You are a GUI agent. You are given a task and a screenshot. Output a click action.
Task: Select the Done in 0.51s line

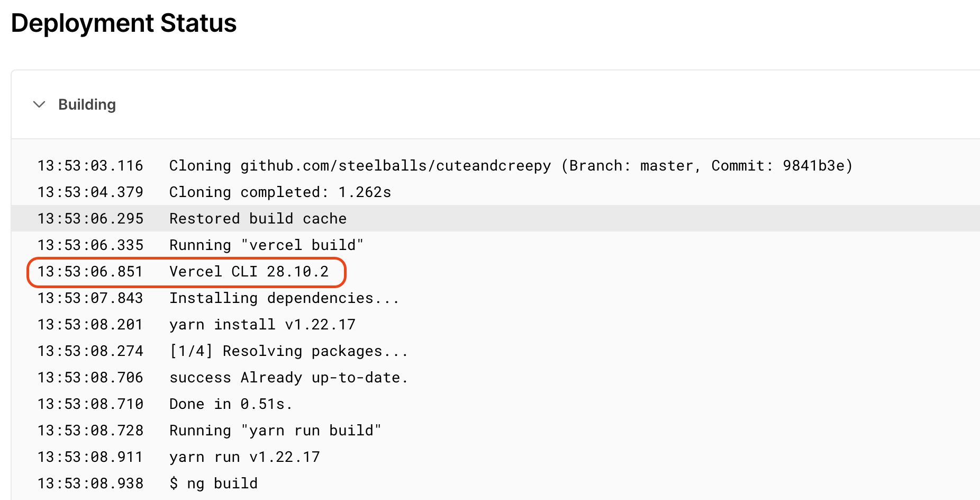(495, 404)
